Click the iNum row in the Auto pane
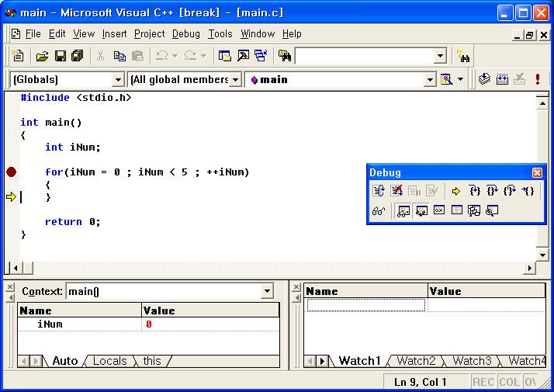The height and width of the screenshot is (392, 554). (x=148, y=324)
